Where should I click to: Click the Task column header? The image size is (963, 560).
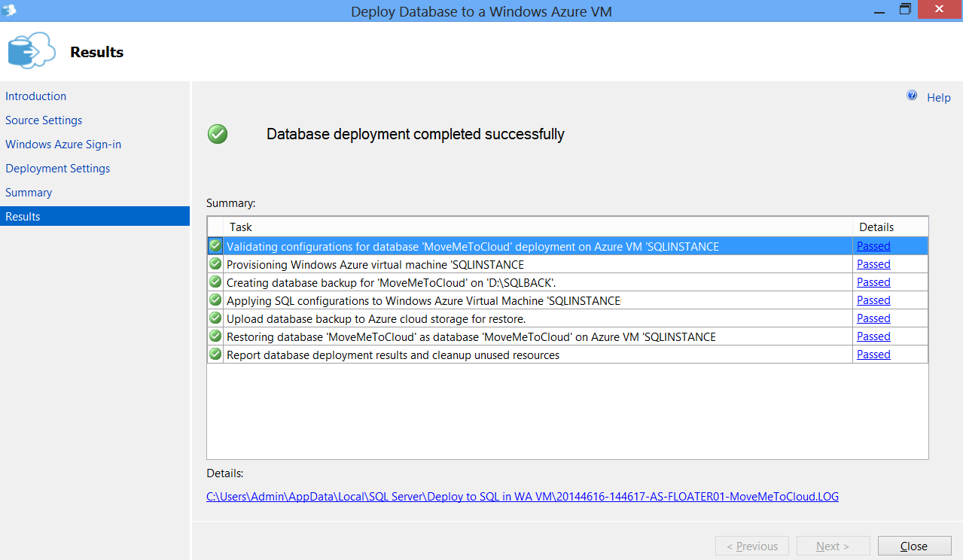point(241,227)
